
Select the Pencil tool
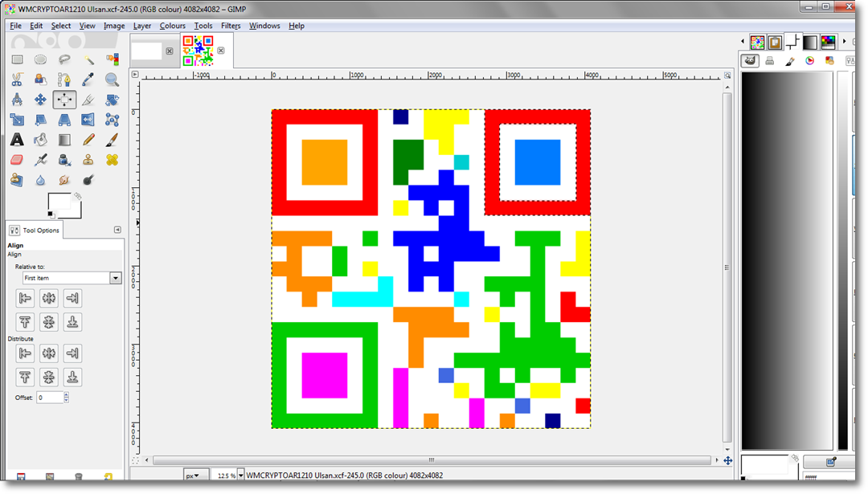point(88,140)
